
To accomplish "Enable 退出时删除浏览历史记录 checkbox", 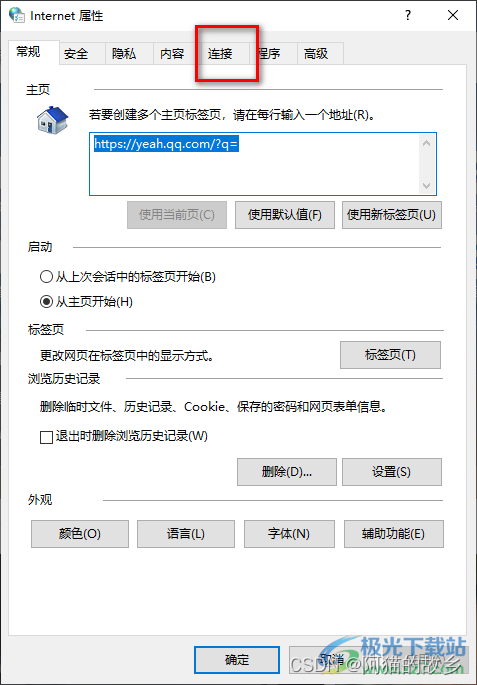I will tap(46, 437).
